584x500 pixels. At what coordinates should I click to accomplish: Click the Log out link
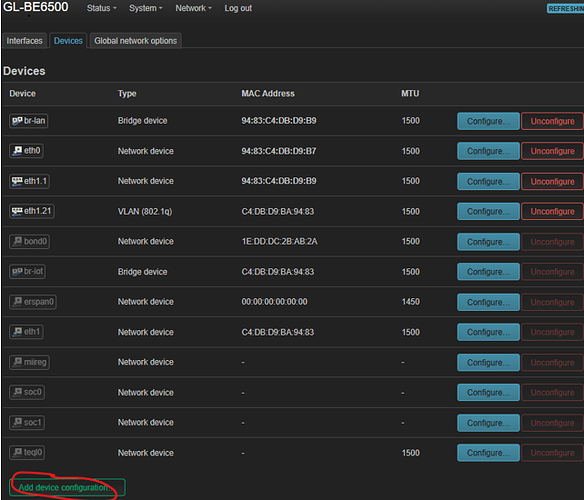(x=238, y=8)
